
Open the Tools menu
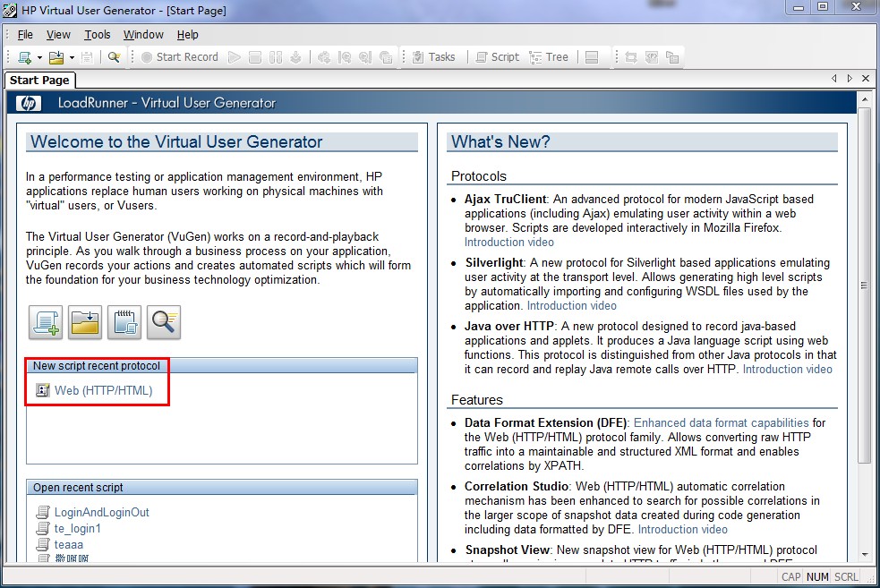pos(98,35)
